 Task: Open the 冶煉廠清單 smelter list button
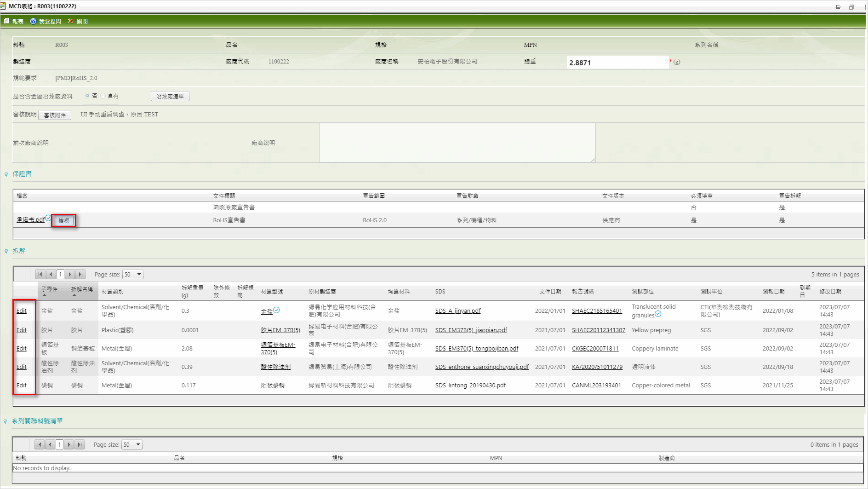coord(170,96)
